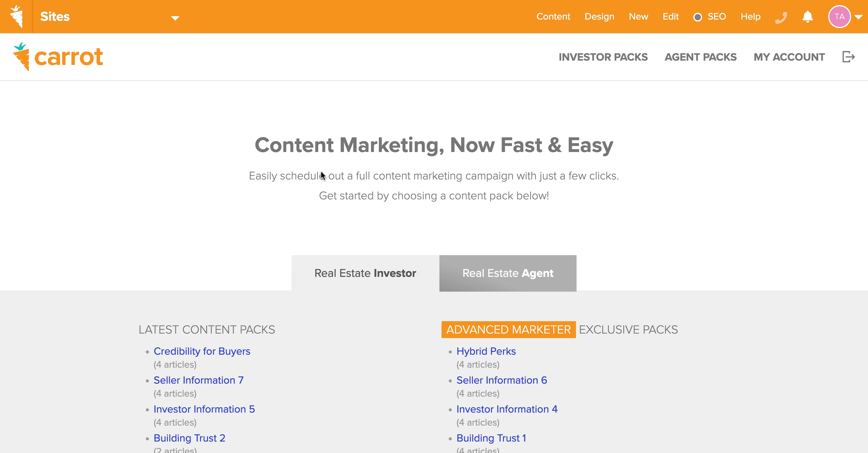The width and height of the screenshot is (868, 453).
Task: Switch to Real Estate Agent tab
Action: 508,273
